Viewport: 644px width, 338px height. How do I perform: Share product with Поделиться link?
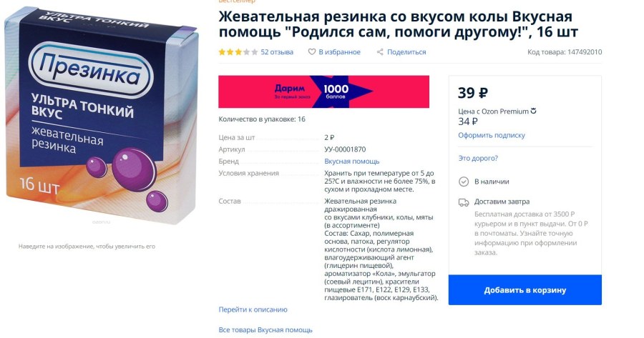coord(406,52)
